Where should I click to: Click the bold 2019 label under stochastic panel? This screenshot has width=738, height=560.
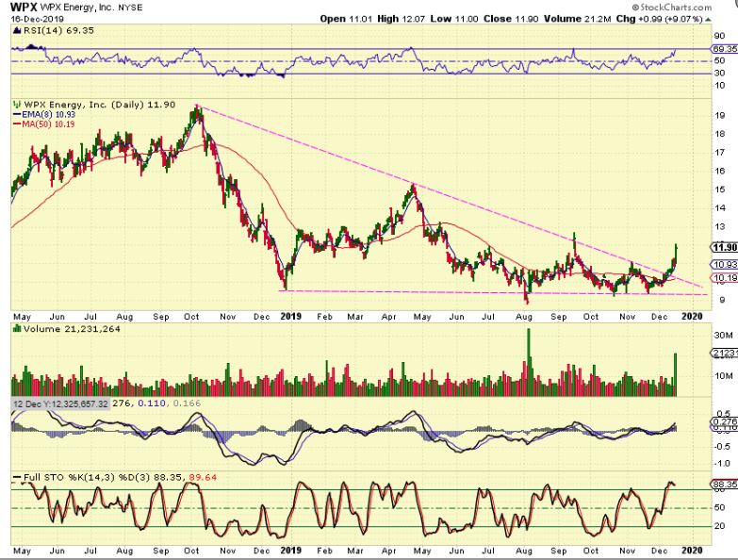[x=290, y=551]
